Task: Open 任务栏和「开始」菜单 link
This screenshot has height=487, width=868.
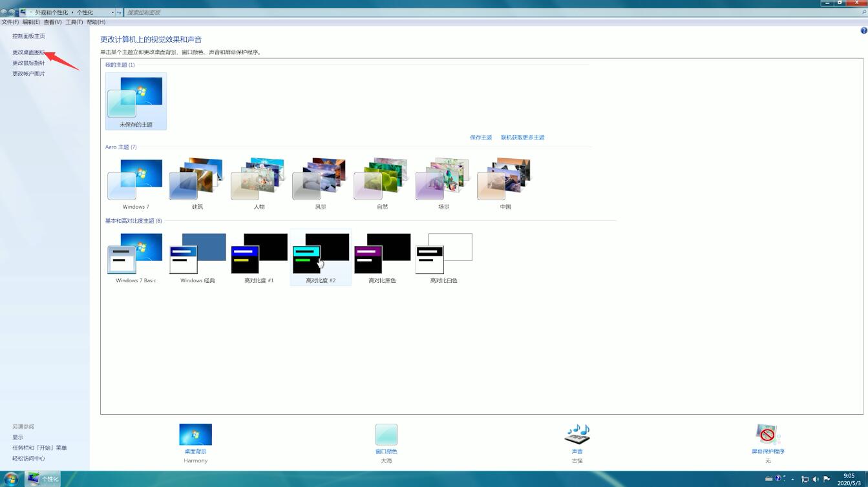Action: coord(39,448)
